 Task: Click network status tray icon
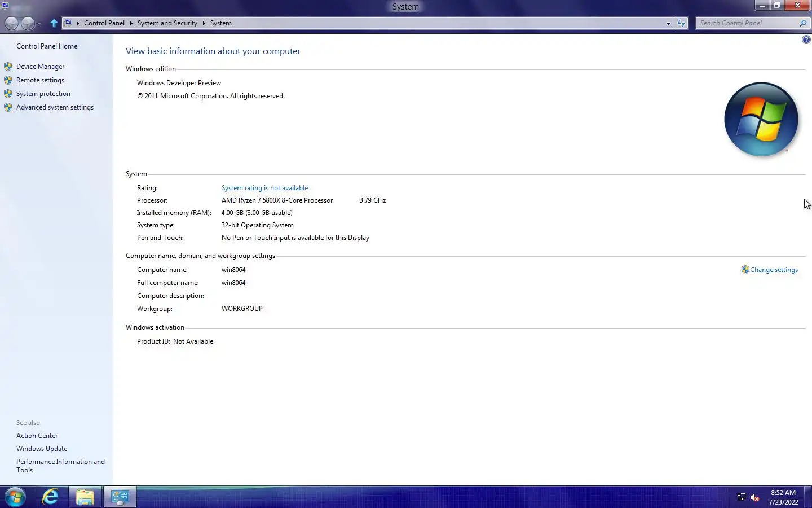click(742, 497)
